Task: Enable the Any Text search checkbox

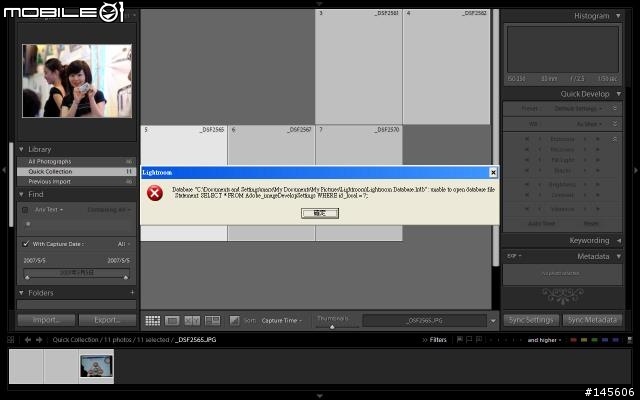Action: (25, 210)
